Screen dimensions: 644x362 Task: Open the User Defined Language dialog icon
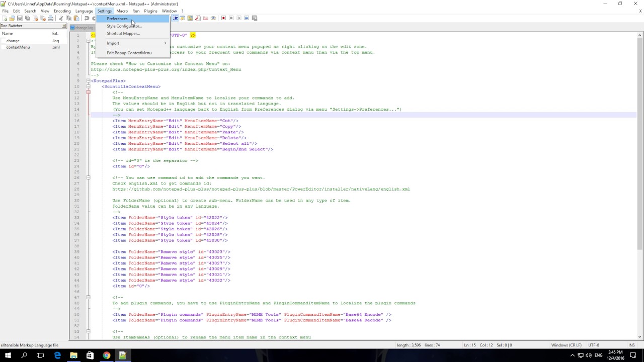pyautogui.click(x=182, y=18)
